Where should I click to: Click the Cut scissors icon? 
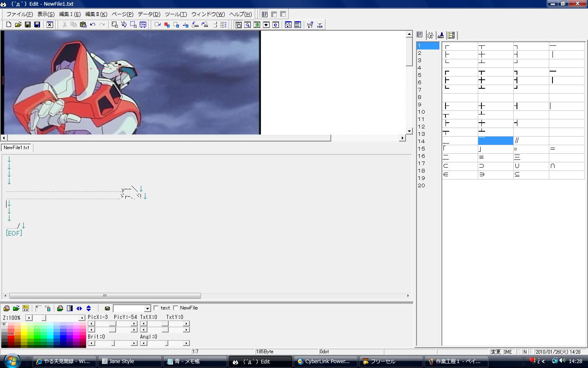click(x=65, y=25)
